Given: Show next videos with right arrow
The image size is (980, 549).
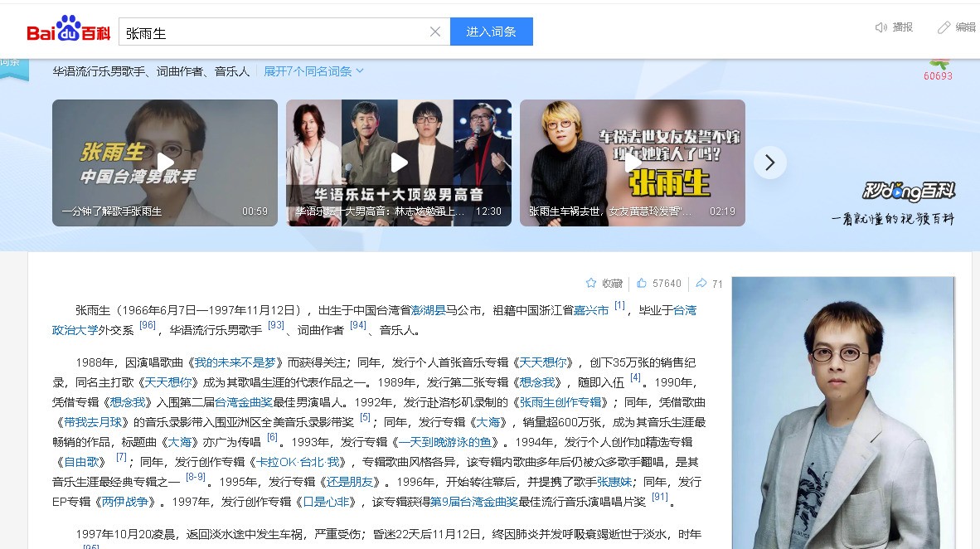Looking at the screenshot, I should pos(769,163).
